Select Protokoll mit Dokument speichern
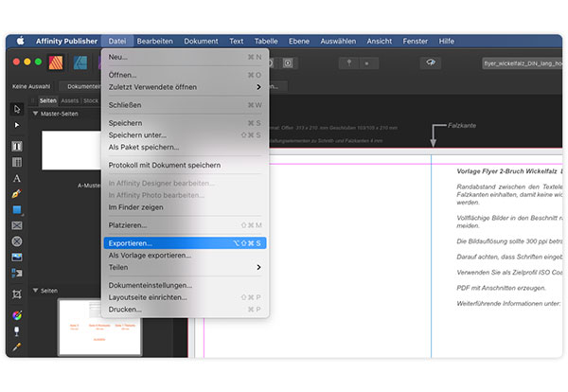The image size is (568, 392). tap(185, 165)
